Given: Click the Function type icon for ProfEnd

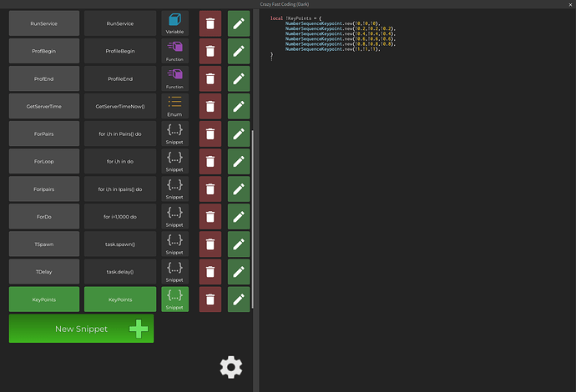Looking at the screenshot, I should point(174,78).
